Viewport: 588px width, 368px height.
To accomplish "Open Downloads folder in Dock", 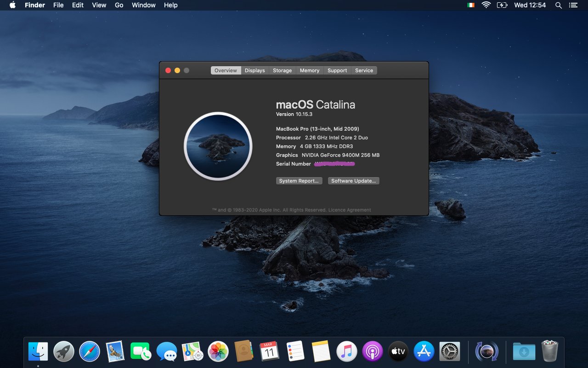I will (x=524, y=352).
